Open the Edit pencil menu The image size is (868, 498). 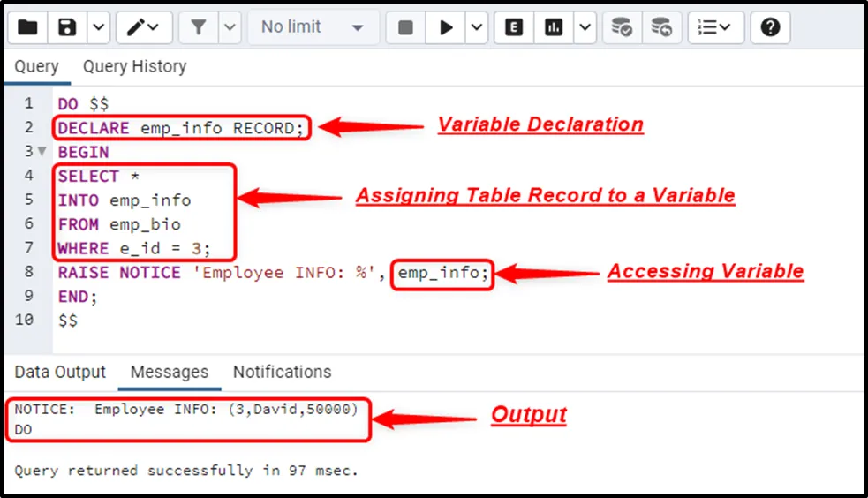pos(143,27)
